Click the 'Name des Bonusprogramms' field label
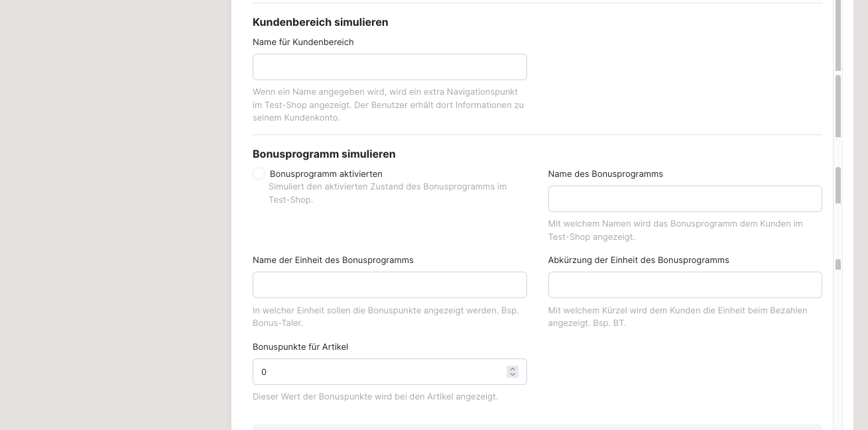This screenshot has height=430, width=868. pyautogui.click(x=605, y=174)
